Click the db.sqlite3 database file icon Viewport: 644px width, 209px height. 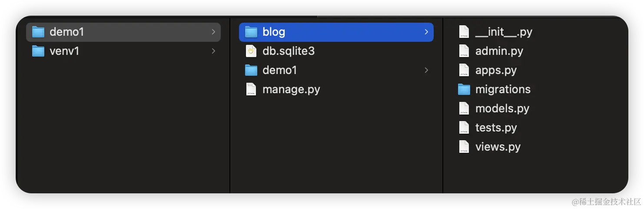pyautogui.click(x=251, y=51)
